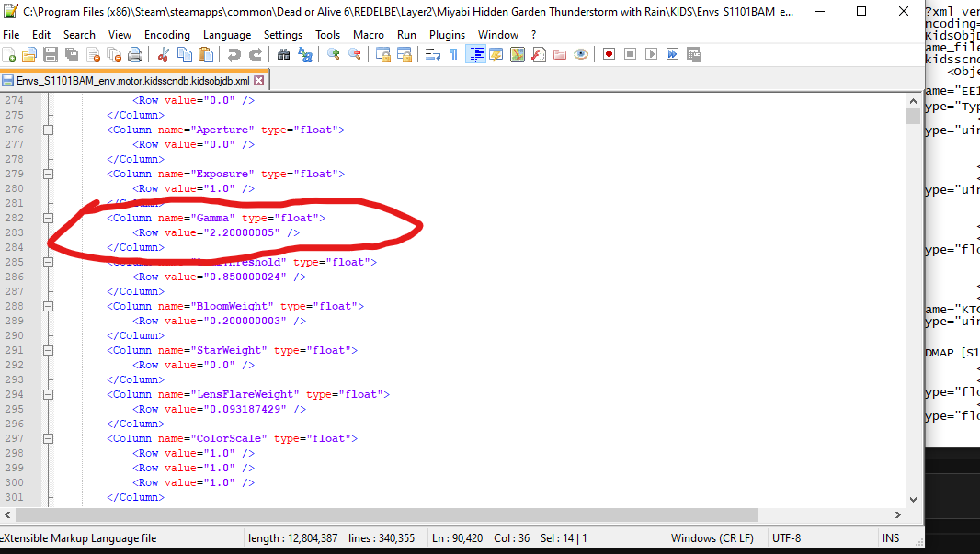Image resolution: width=980 pixels, height=554 pixels.
Task: Collapse the ColorScale column at line 297
Action: [48, 439]
